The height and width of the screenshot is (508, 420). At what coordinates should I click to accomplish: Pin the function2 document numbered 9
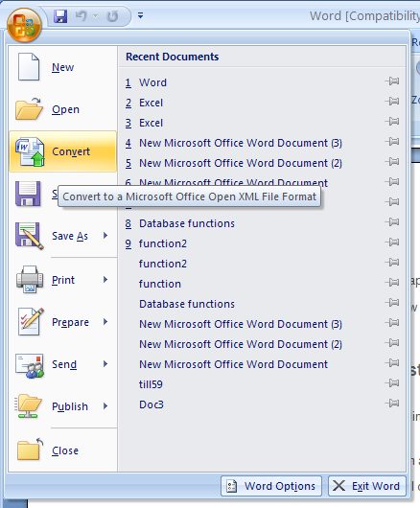(x=392, y=242)
